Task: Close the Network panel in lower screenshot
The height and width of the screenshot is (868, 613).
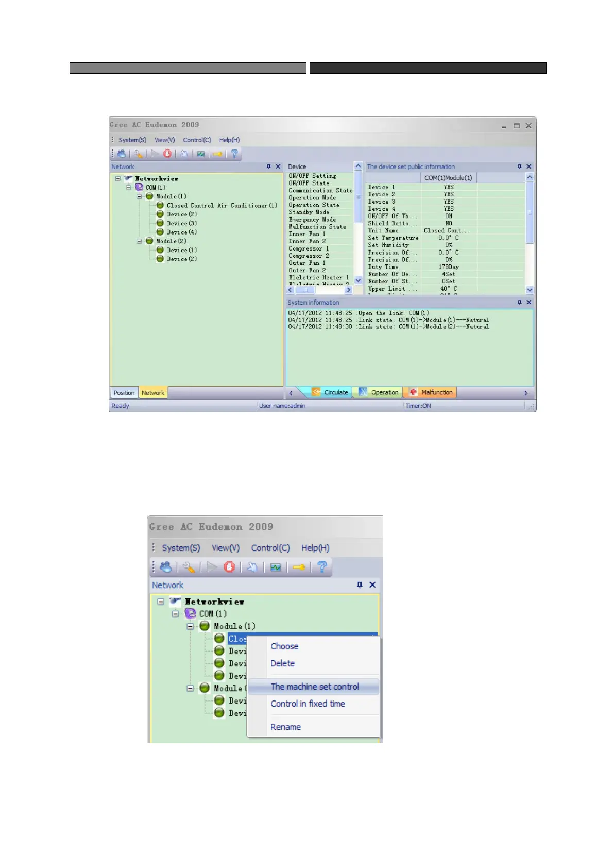Action: (x=372, y=585)
